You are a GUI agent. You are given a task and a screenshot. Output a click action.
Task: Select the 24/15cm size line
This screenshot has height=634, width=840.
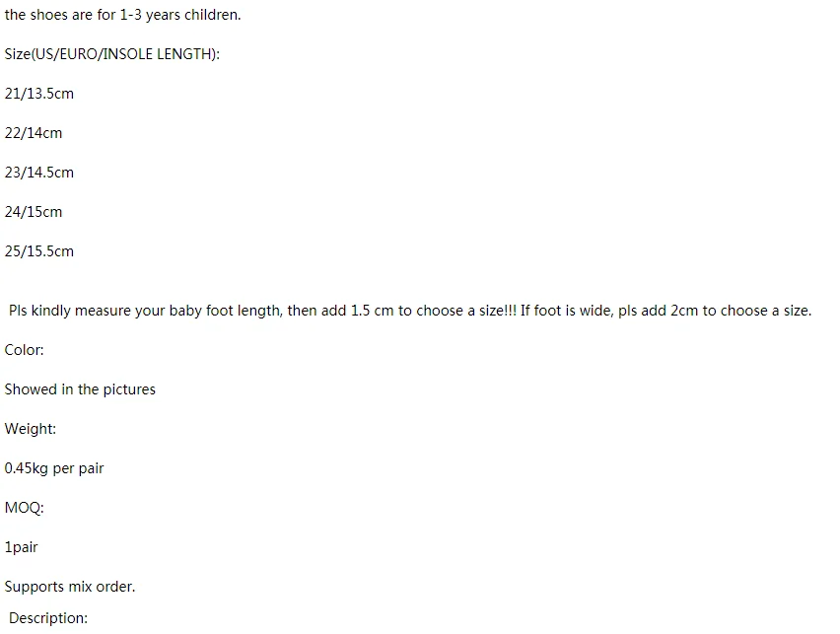tap(34, 212)
